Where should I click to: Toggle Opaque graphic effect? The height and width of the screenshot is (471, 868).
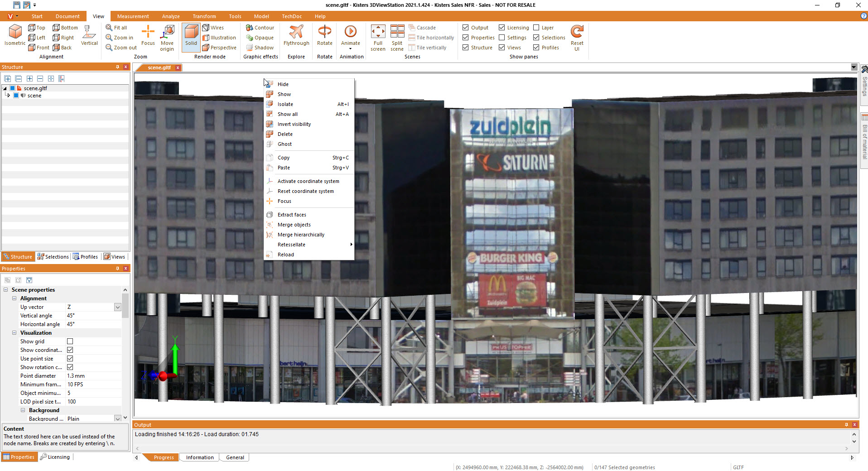[260, 38]
